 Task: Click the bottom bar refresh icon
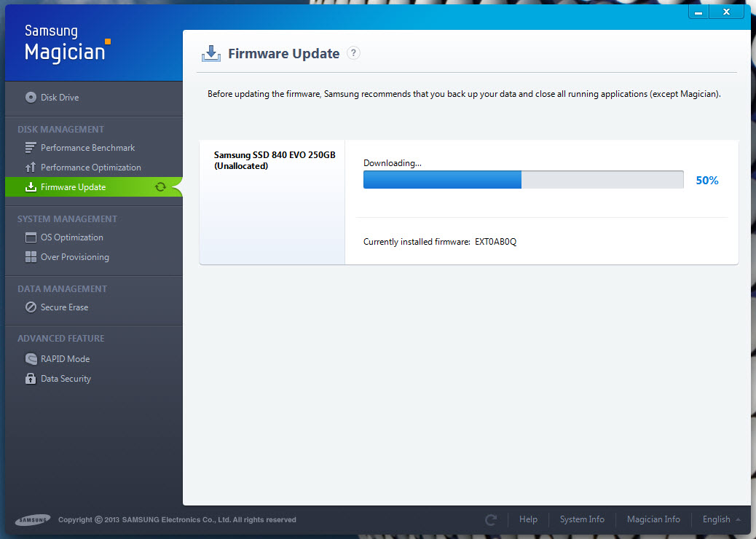[491, 520]
